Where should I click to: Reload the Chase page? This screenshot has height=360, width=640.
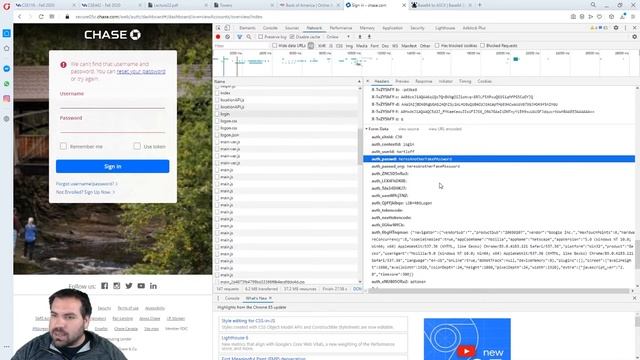[41, 17]
